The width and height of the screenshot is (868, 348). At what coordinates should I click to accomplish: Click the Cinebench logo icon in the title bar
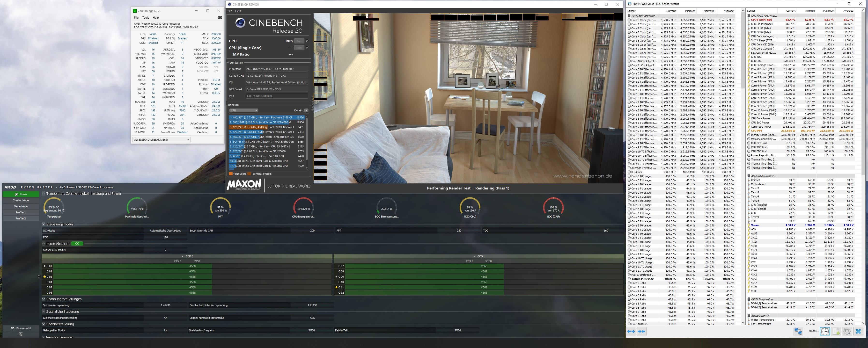pyautogui.click(x=230, y=4)
